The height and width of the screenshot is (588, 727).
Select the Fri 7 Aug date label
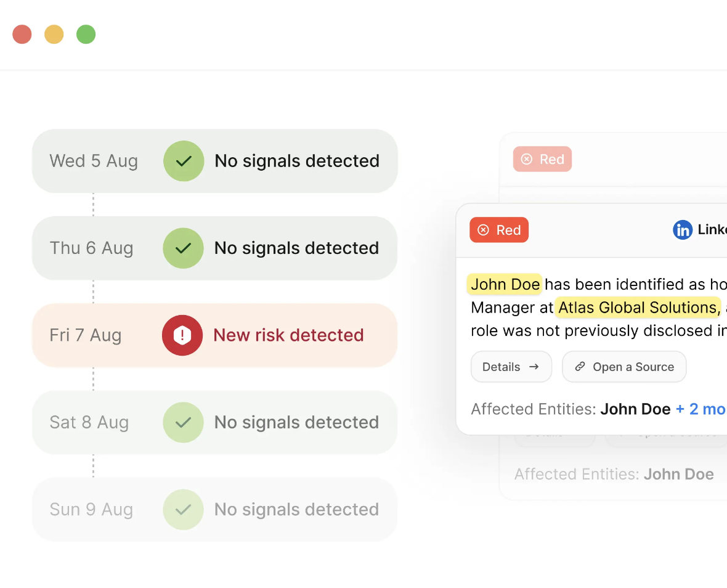(85, 335)
